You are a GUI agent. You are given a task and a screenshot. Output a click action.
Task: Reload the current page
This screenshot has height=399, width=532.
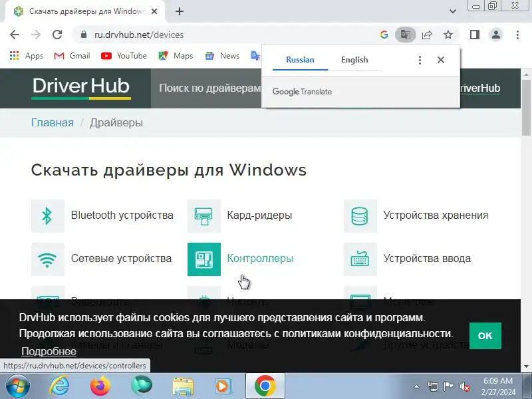57,35
